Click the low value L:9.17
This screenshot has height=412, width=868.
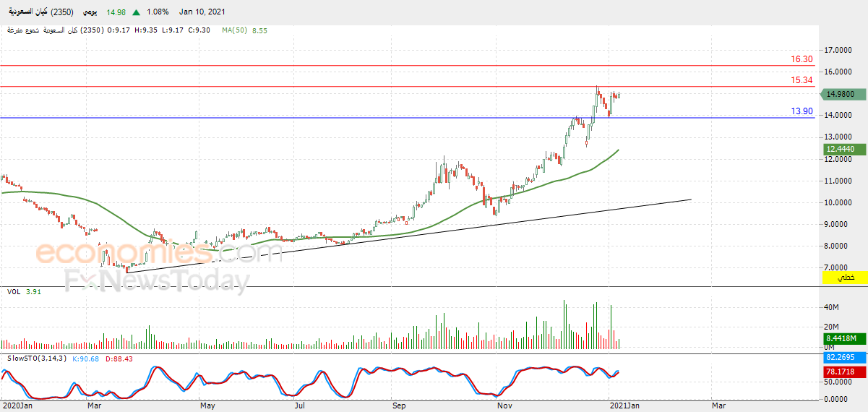[172, 30]
